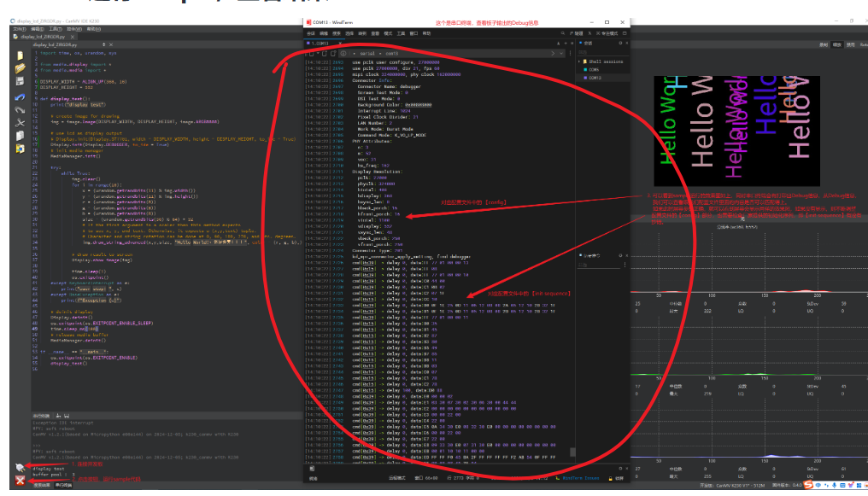Image resolution: width=868 pixels, height=496 pixels.
Task: Click the New File icon in left toolbar
Action: tap(20, 55)
